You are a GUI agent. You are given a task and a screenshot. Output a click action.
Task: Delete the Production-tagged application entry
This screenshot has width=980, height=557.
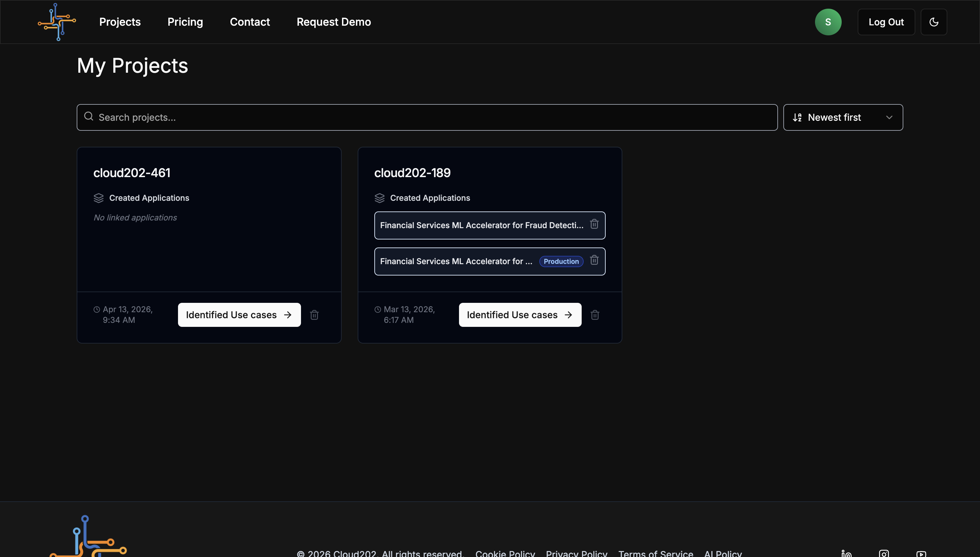tap(594, 260)
